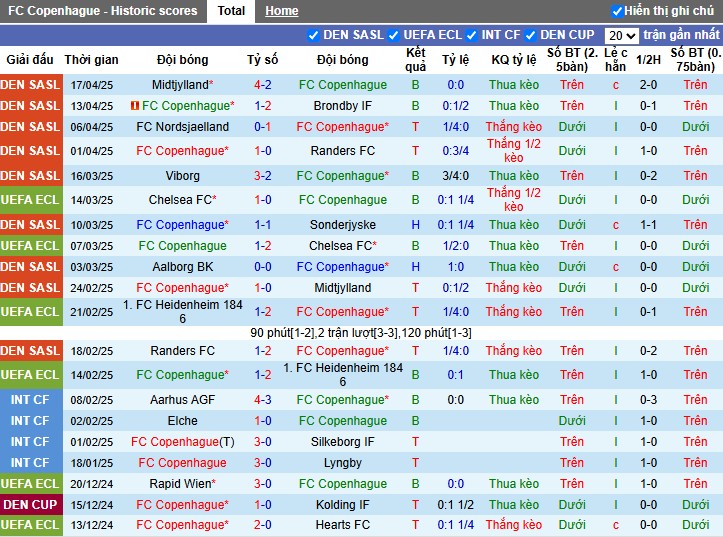Uncheck the DEN SASL filter checkbox
723x537 pixels.
click(314, 35)
